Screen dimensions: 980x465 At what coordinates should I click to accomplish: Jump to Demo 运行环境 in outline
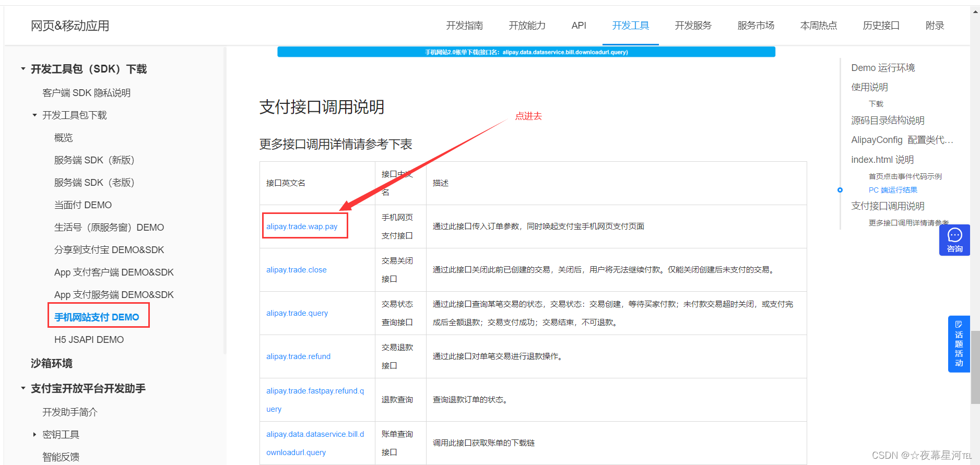[x=883, y=68]
